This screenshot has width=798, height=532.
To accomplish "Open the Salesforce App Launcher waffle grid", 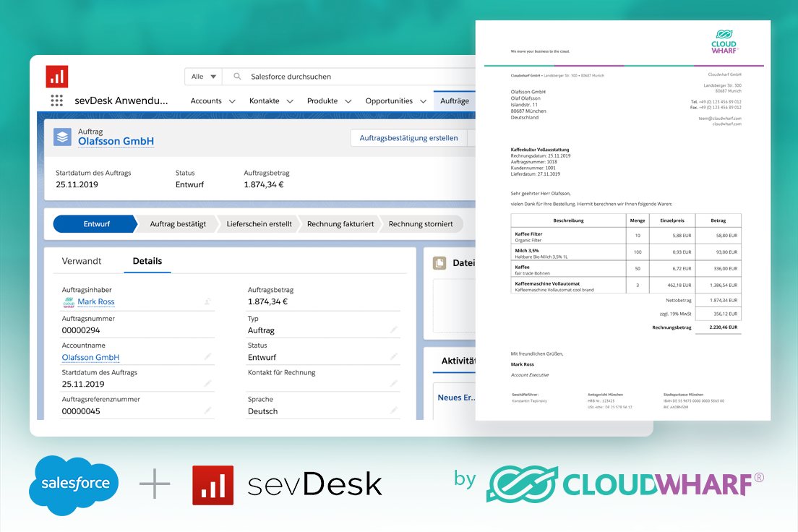I will coord(56,100).
